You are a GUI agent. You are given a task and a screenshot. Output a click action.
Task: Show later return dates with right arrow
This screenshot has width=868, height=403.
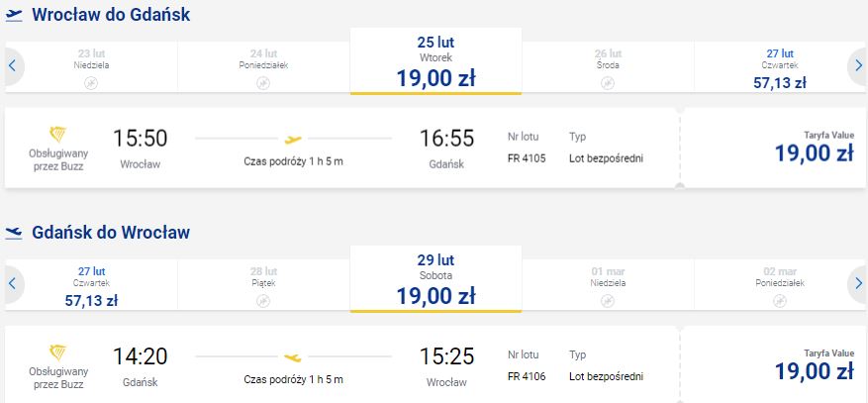(858, 284)
